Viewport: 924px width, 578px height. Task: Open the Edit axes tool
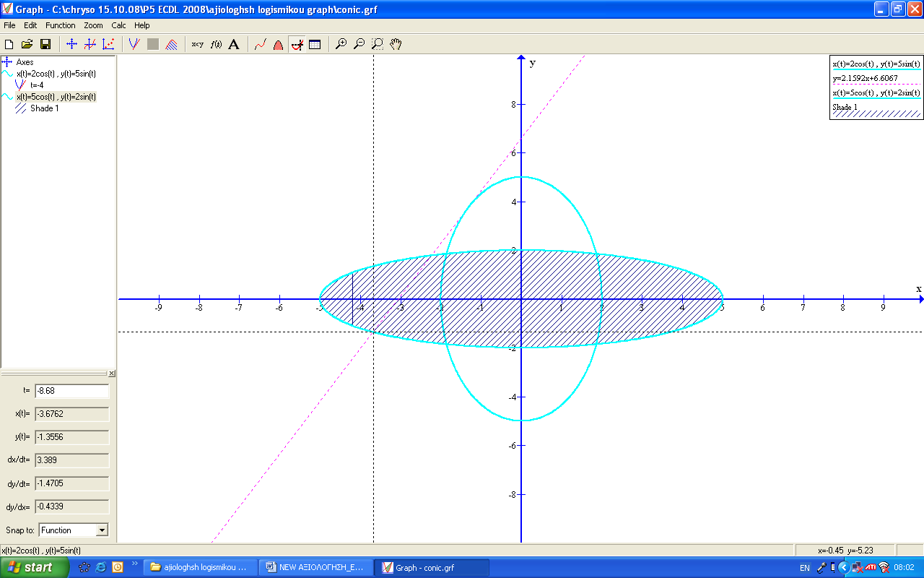coord(71,44)
